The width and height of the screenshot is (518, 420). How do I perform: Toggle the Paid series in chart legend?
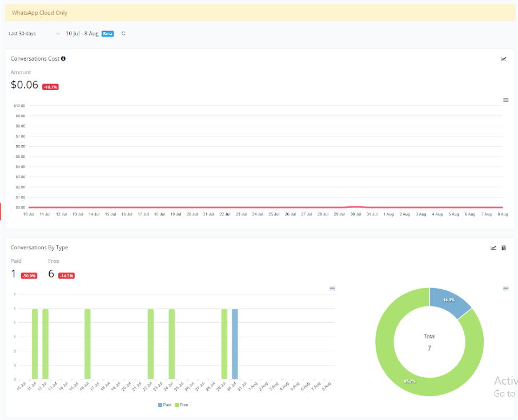point(165,405)
